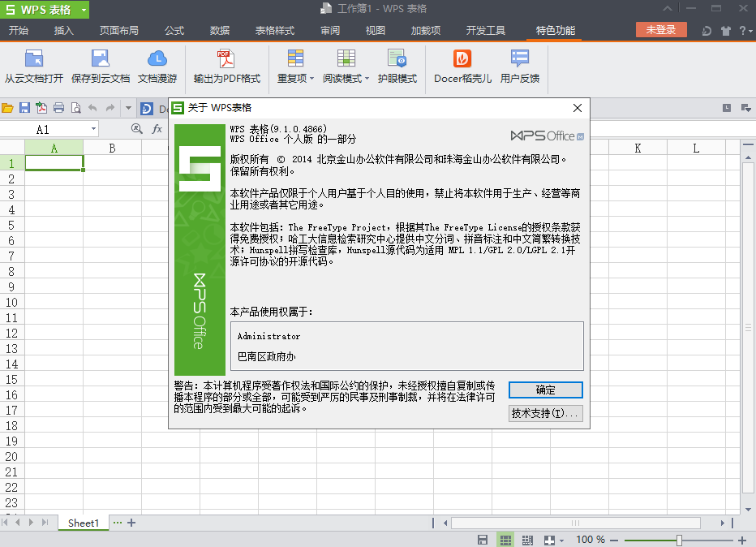Go to last sheet navigation arrow
Viewport: 756px width, 547px height.
point(45,523)
